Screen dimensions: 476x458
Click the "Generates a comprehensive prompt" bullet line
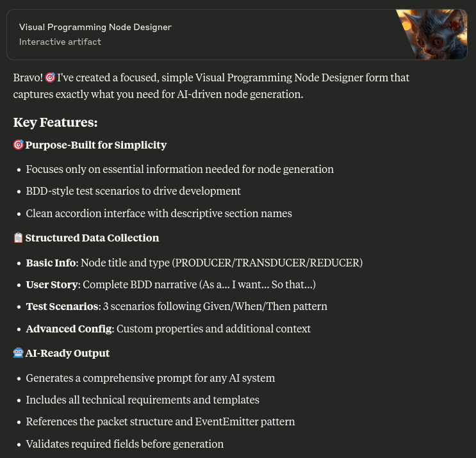click(x=151, y=378)
